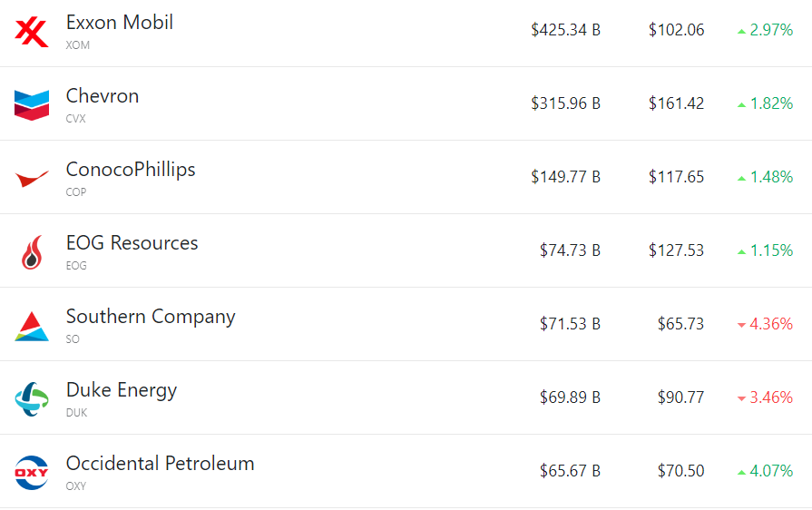Select the ConocoPhillips company name
812x510 pixels.
coord(131,170)
